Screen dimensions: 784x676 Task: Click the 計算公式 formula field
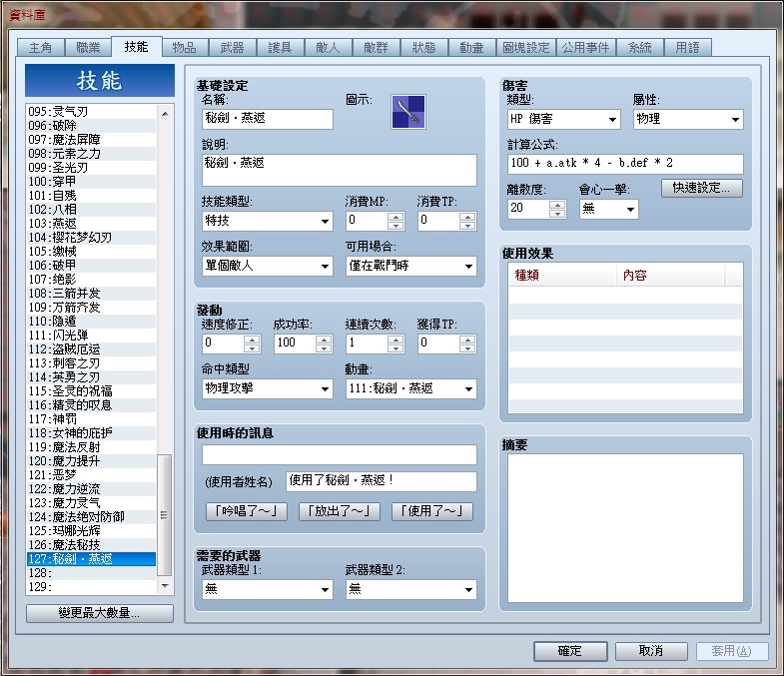[625, 164]
